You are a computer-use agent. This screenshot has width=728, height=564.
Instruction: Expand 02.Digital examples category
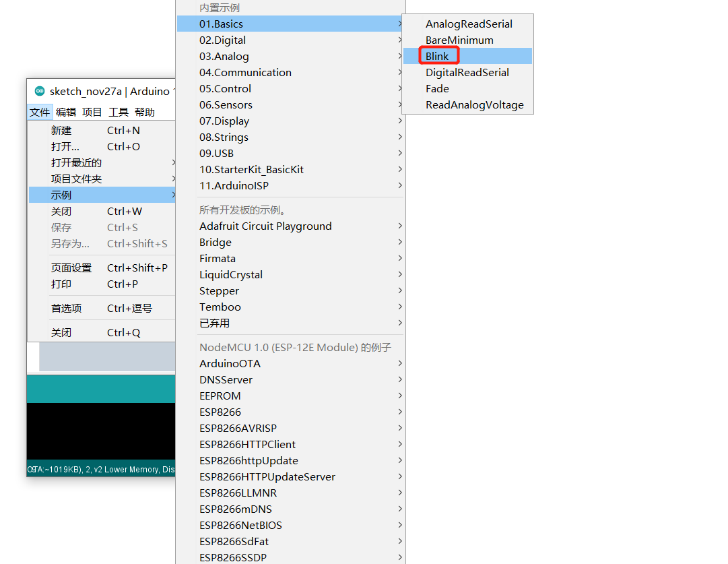coord(290,40)
